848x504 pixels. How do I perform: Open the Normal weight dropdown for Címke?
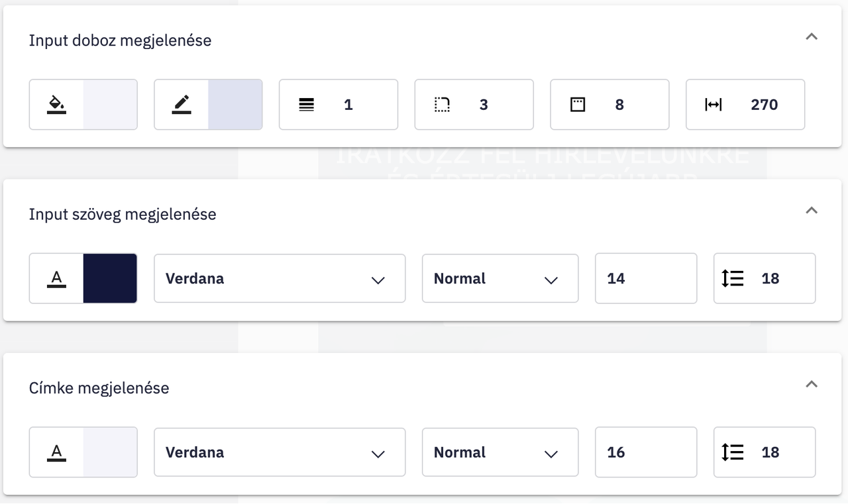(x=500, y=452)
